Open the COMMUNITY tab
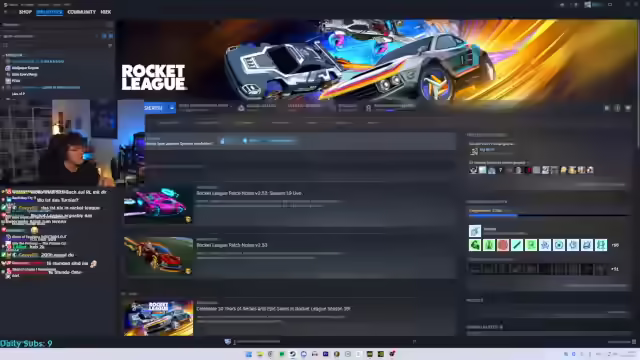The height and width of the screenshot is (360, 640). (82, 12)
